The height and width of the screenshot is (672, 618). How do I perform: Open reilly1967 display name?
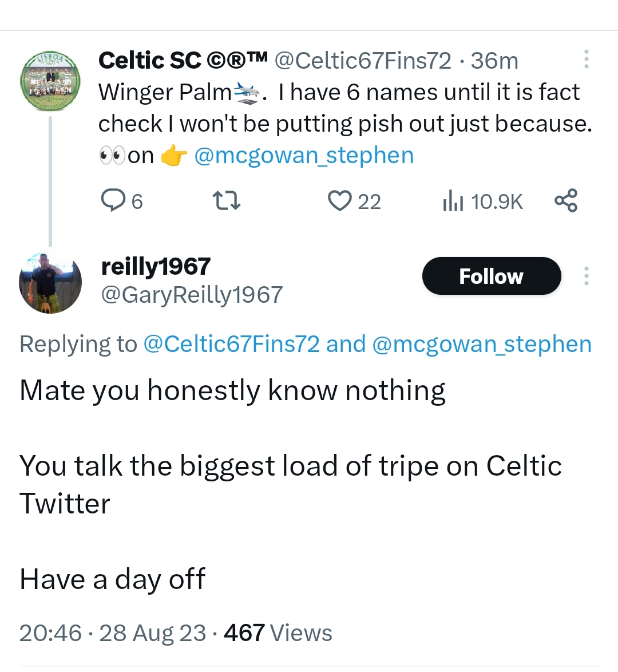coord(156,266)
